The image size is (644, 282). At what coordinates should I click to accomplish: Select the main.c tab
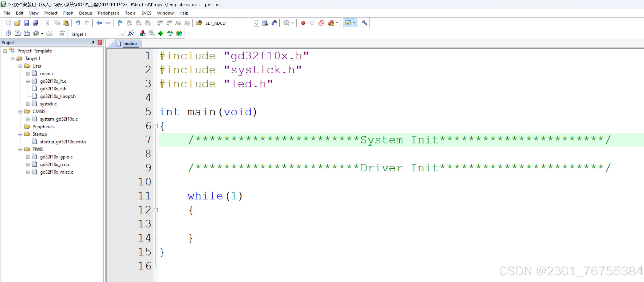click(129, 44)
